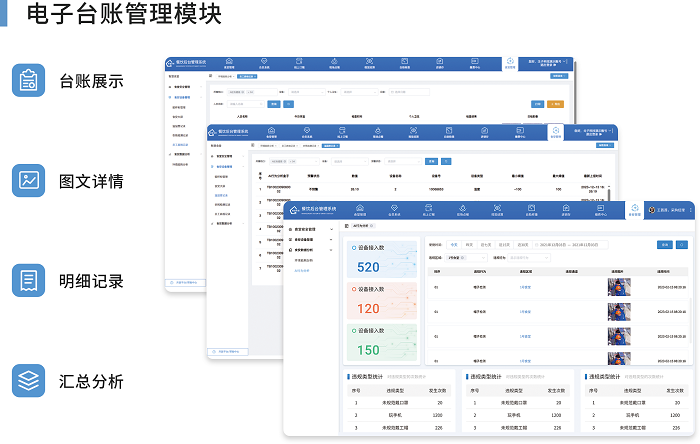Click the house icon in front window navbar

click(x=359, y=210)
